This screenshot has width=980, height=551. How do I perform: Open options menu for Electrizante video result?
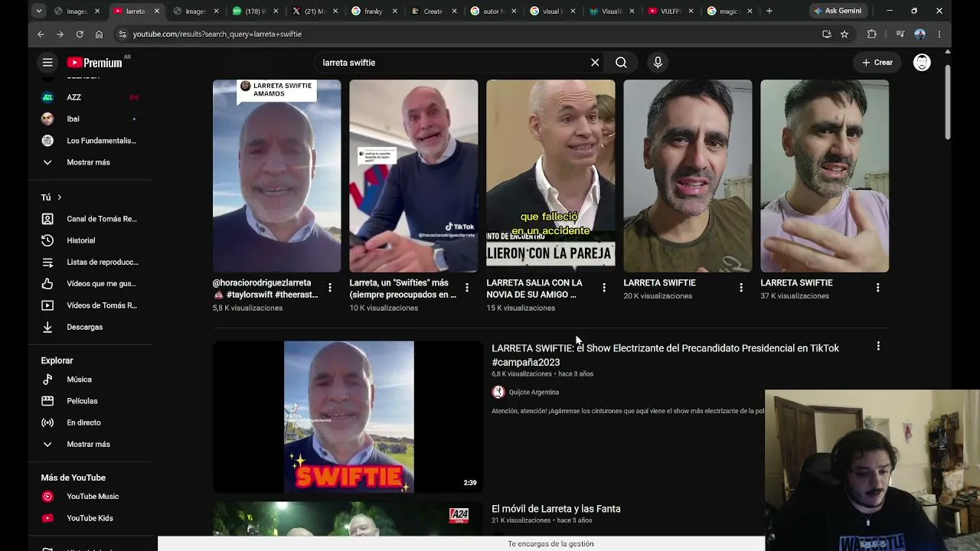[x=878, y=347]
